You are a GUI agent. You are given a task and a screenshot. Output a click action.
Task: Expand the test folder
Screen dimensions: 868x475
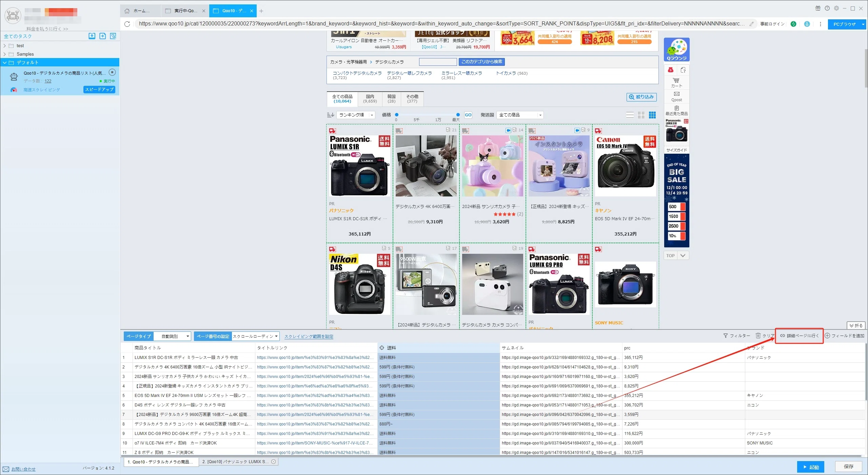pyautogui.click(x=4, y=45)
